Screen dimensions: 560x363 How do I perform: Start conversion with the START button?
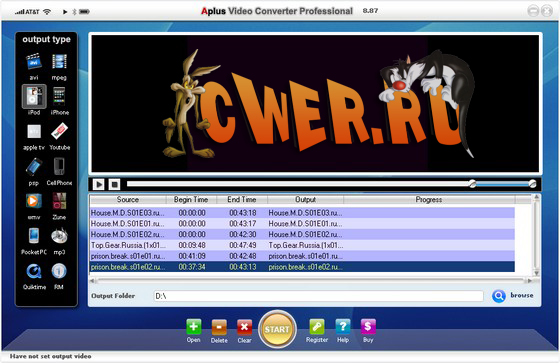[x=277, y=329]
